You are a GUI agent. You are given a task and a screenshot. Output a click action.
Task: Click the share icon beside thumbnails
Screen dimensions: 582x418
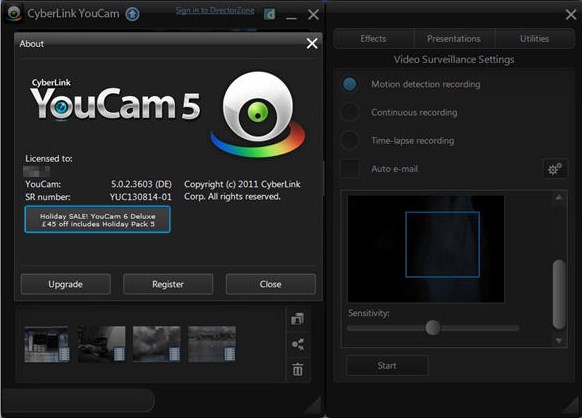[298, 344]
